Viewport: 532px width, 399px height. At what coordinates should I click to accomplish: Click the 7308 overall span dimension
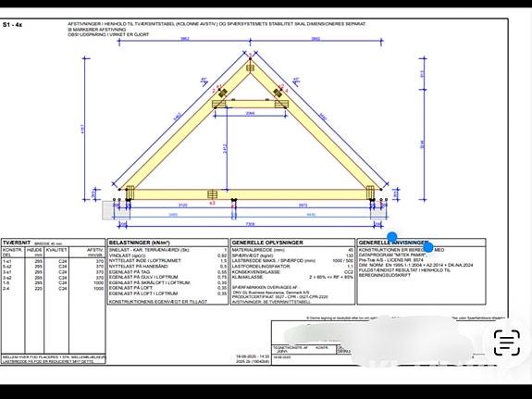click(250, 224)
